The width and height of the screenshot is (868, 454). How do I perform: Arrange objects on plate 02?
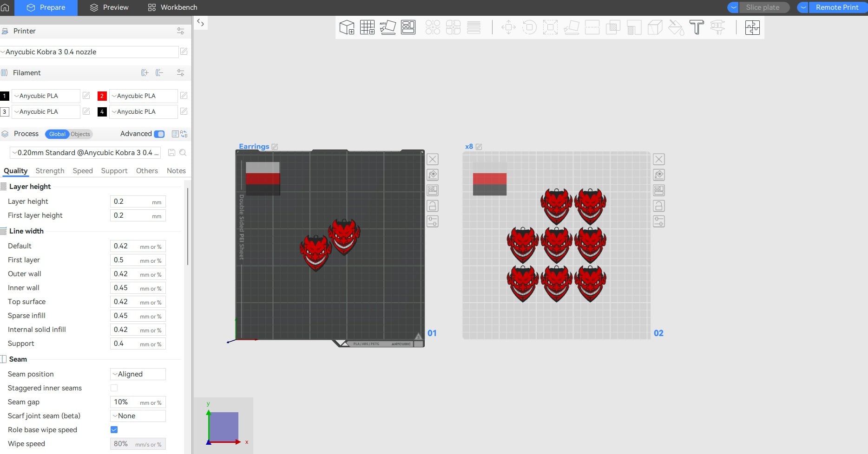(x=659, y=190)
